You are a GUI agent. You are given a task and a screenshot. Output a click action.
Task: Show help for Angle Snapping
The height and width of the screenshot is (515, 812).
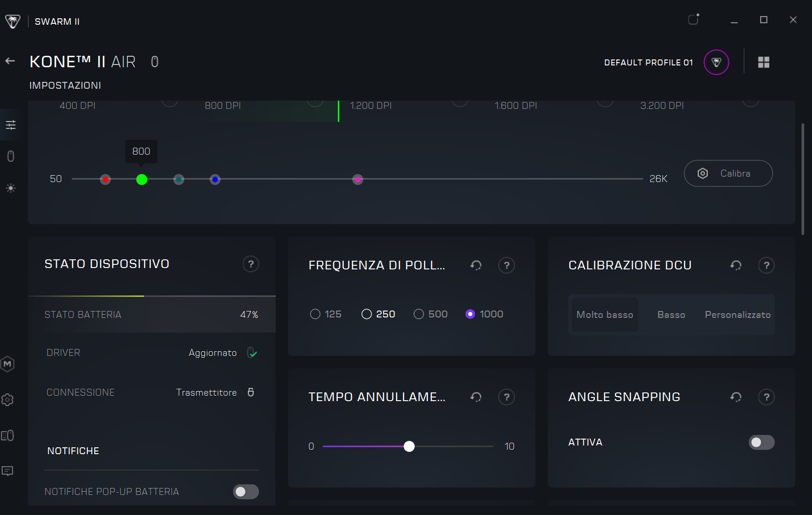766,397
